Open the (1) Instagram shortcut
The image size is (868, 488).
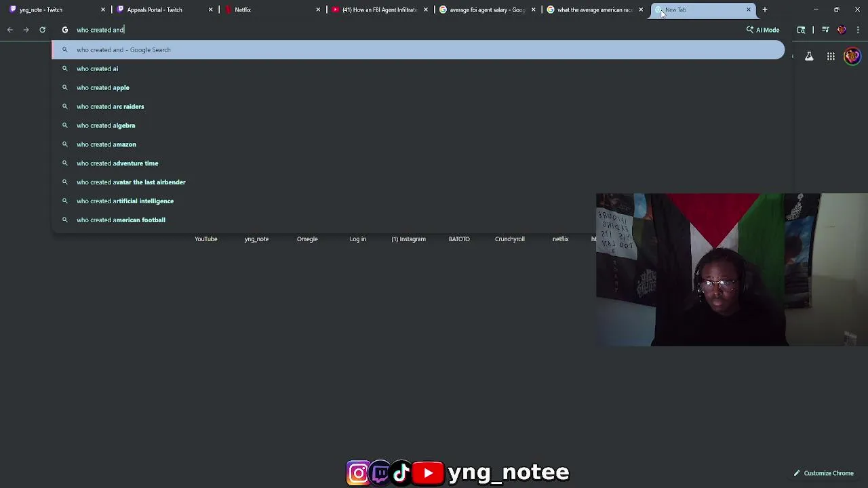click(x=408, y=239)
